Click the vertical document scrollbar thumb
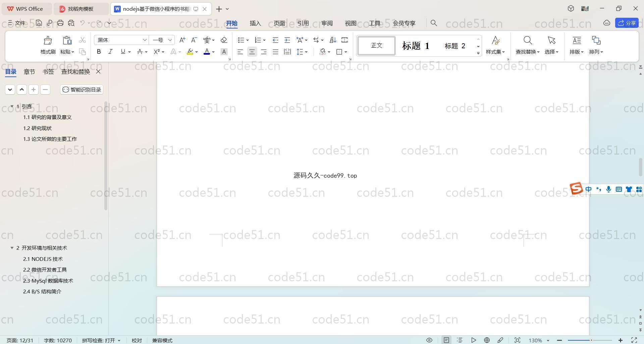Image resolution: width=644 pixels, height=344 pixels. pyautogui.click(x=640, y=167)
